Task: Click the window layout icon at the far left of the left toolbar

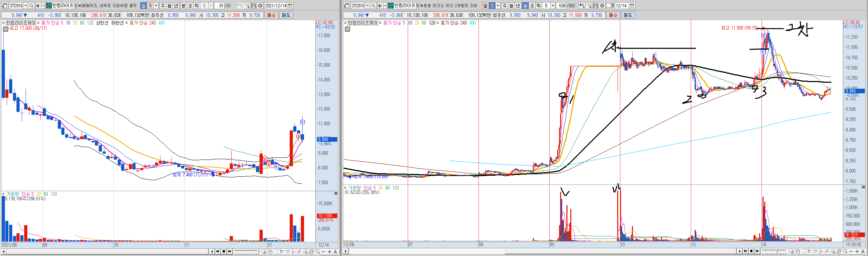Action: point(5,6)
